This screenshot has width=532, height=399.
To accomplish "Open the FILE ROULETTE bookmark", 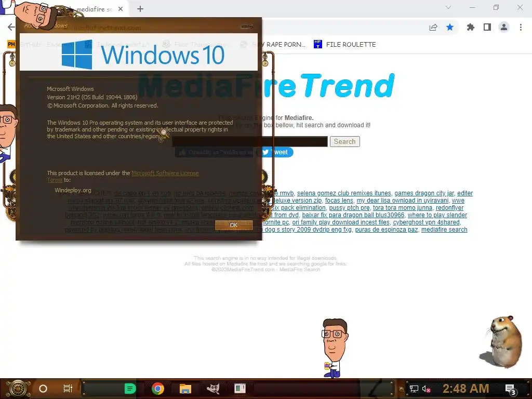I will [x=345, y=45].
